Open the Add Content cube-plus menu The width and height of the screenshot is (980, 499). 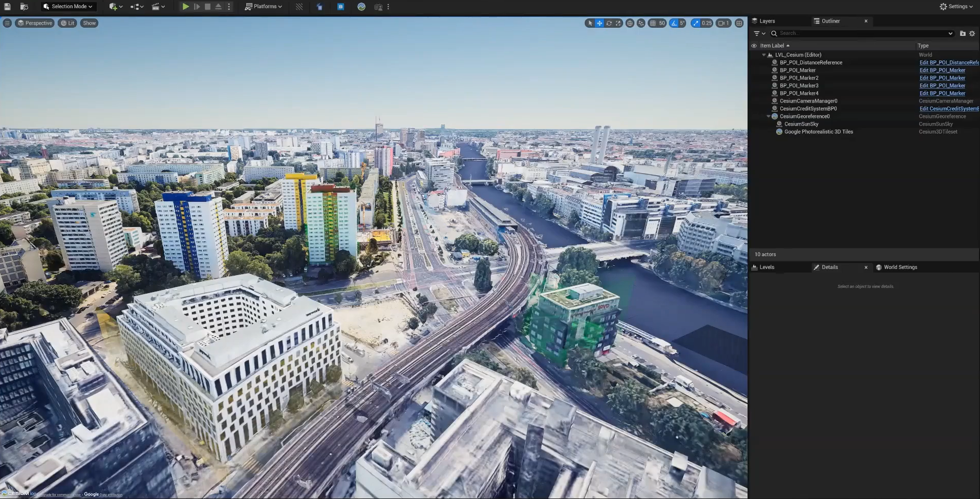coord(115,7)
